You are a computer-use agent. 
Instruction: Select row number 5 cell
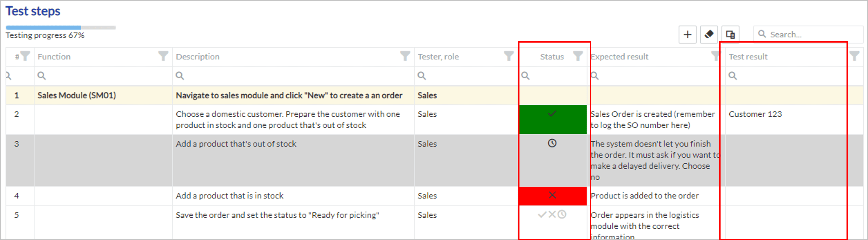click(x=20, y=223)
